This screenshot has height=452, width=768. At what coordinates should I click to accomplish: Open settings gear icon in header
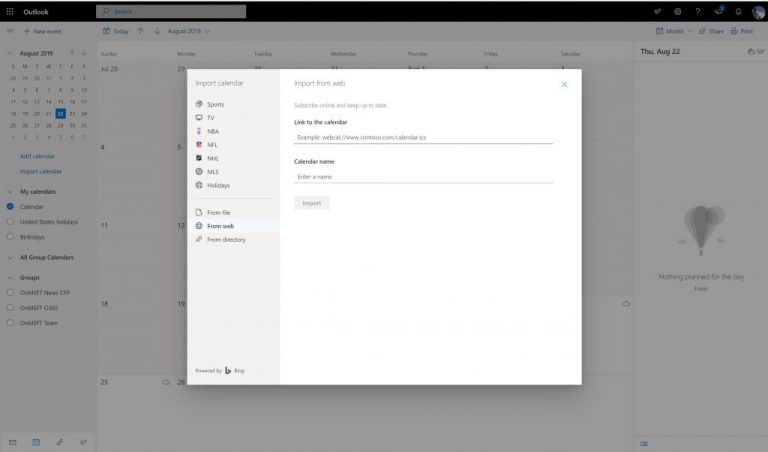click(677, 11)
